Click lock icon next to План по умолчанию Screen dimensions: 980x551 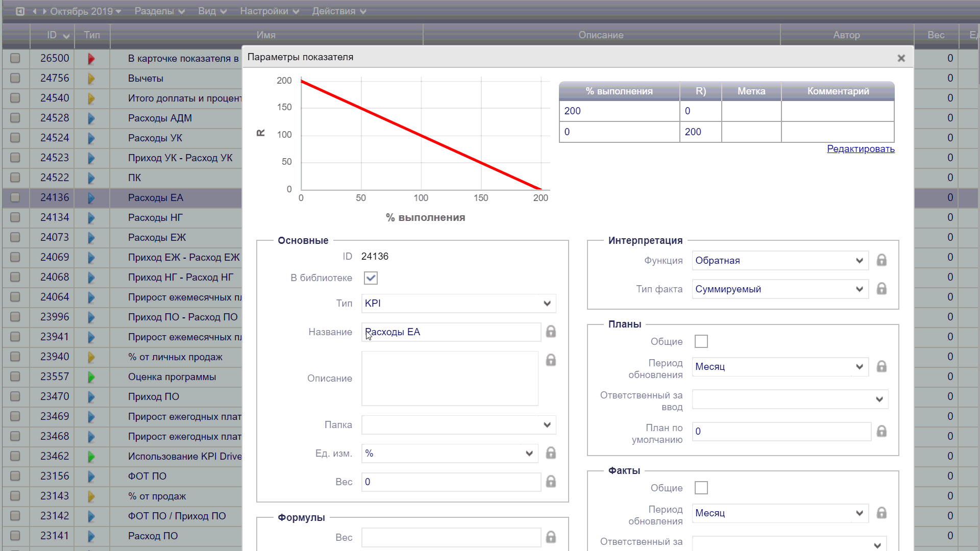(x=881, y=432)
